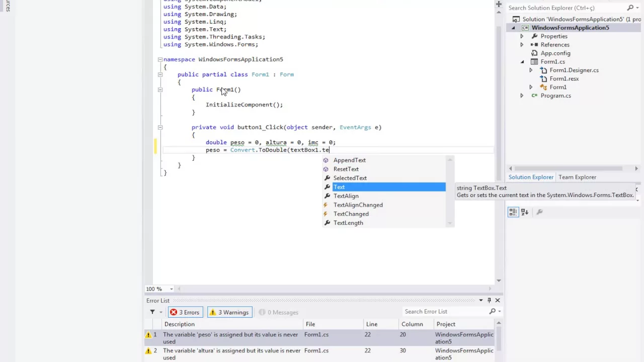This screenshot has width=644, height=362.
Task: Sort Error List by Line column
Action: (381, 324)
